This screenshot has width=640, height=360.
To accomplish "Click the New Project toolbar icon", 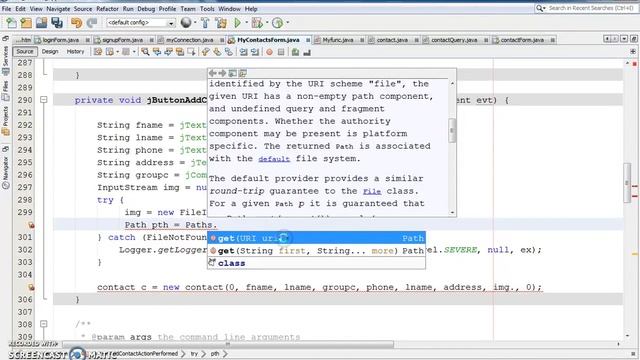I will click(x=26, y=23).
